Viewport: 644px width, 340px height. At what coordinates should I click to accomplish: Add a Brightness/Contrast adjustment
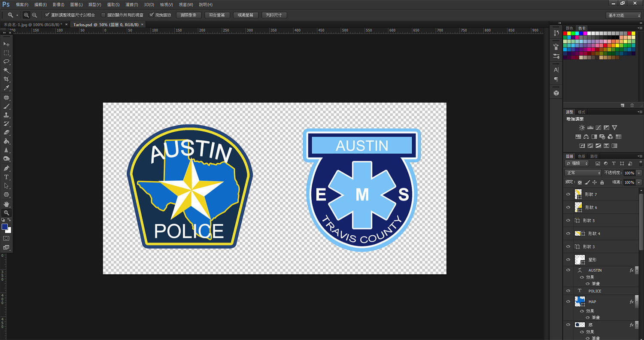tap(582, 127)
